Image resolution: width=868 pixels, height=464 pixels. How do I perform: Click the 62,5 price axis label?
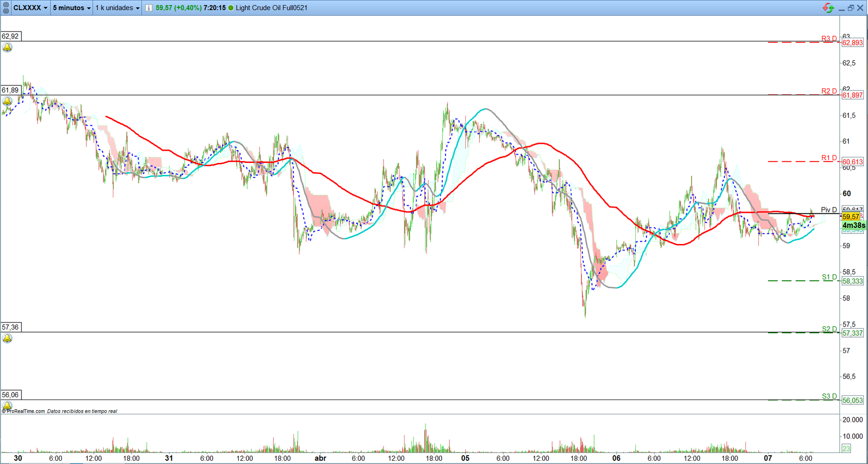click(849, 63)
